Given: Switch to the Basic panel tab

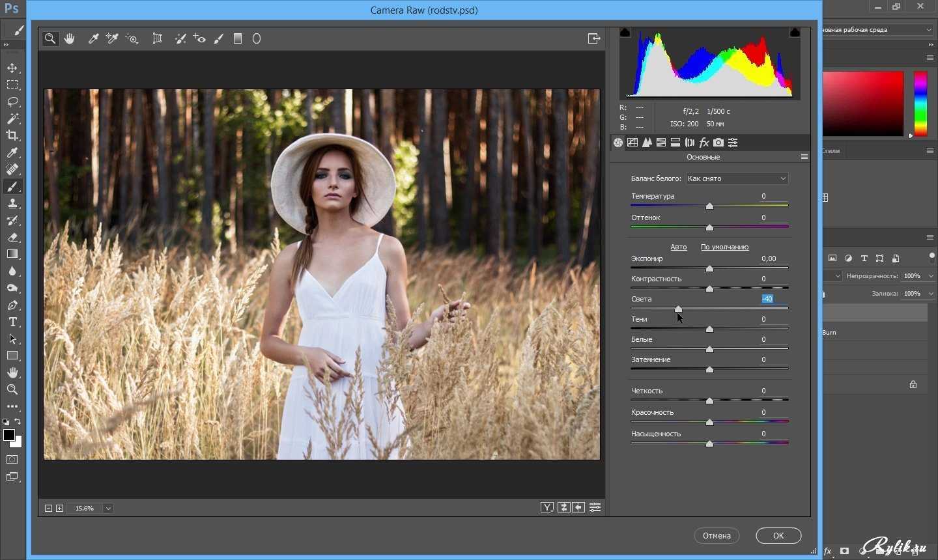Looking at the screenshot, I should click(618, 143).
